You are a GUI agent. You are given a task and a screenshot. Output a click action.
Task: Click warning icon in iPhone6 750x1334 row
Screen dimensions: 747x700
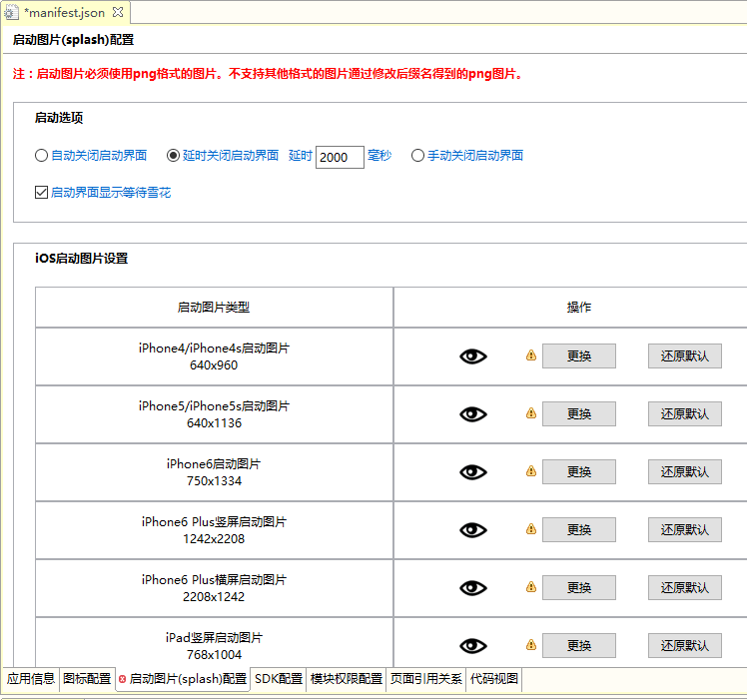coord(531,472)
